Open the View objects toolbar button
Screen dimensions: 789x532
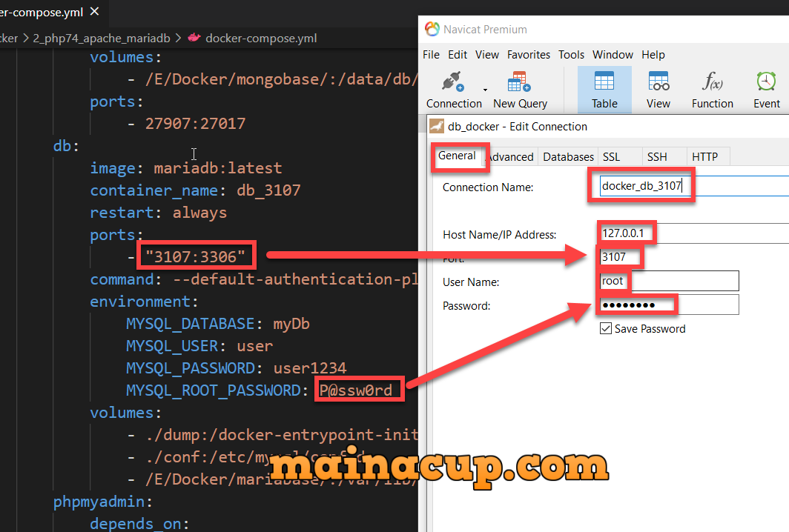tap(658, 90)
